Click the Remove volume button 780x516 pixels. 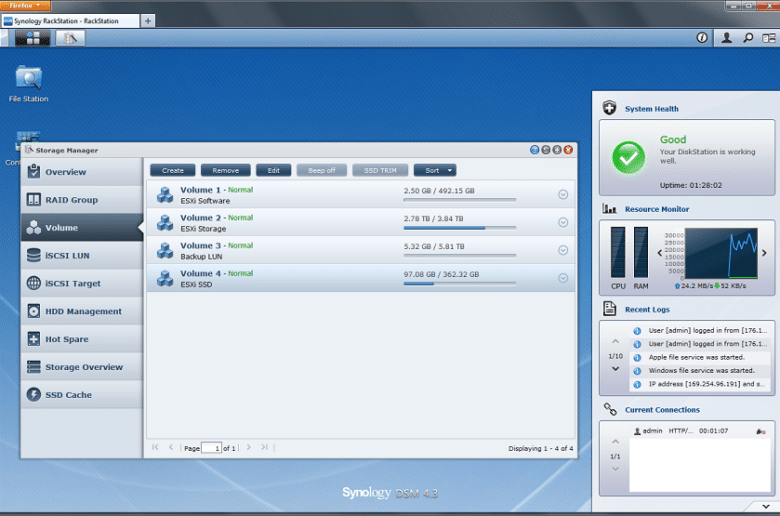(x=225, y=170)
